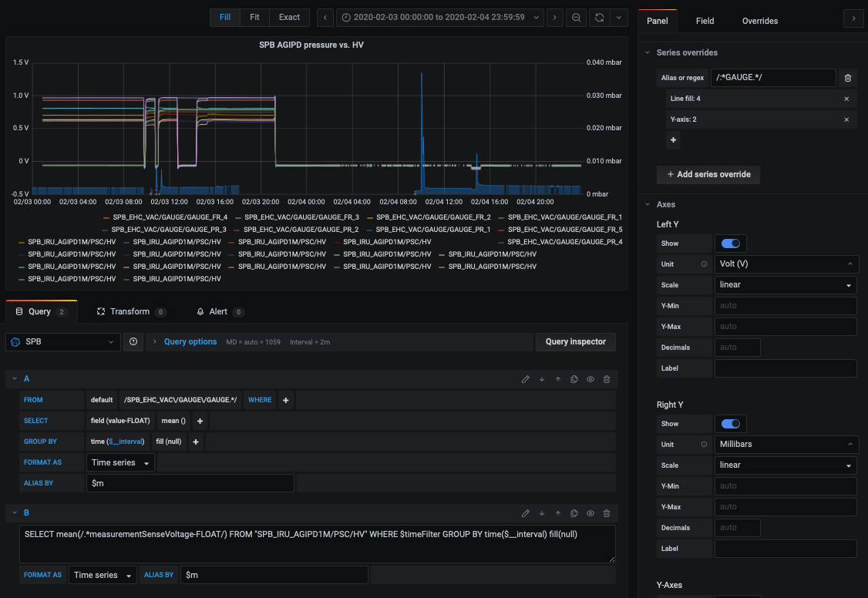Open the Query tab

42,311
